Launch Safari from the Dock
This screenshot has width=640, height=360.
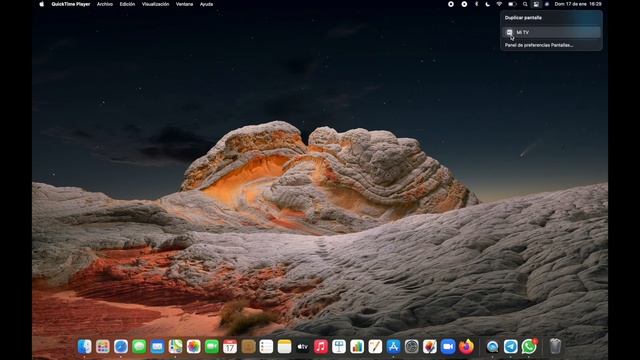coord(121,347)
